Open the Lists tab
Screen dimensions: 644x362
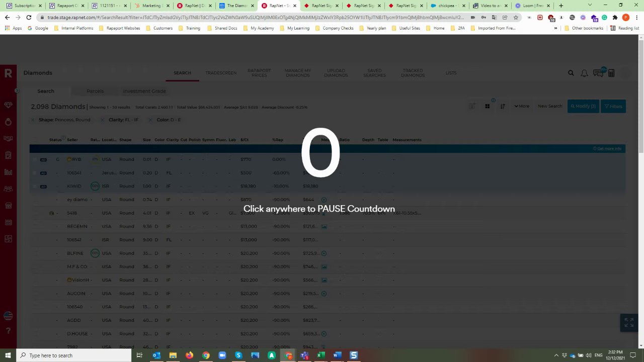[451, 73]
